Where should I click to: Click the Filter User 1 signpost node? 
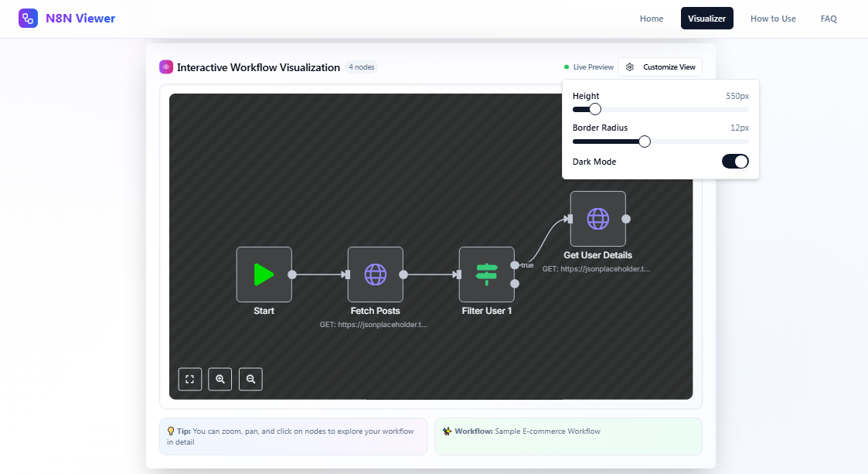(486, 275)
